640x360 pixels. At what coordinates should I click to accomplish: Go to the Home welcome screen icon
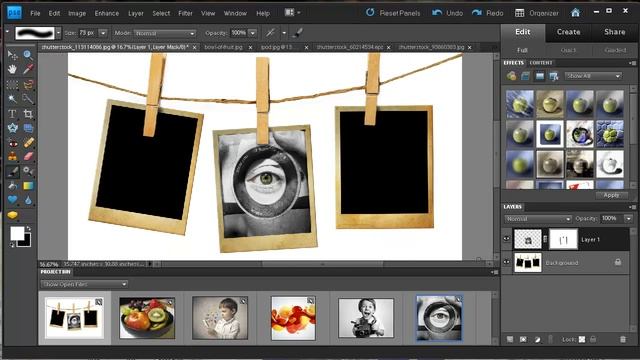coord(576,13)
